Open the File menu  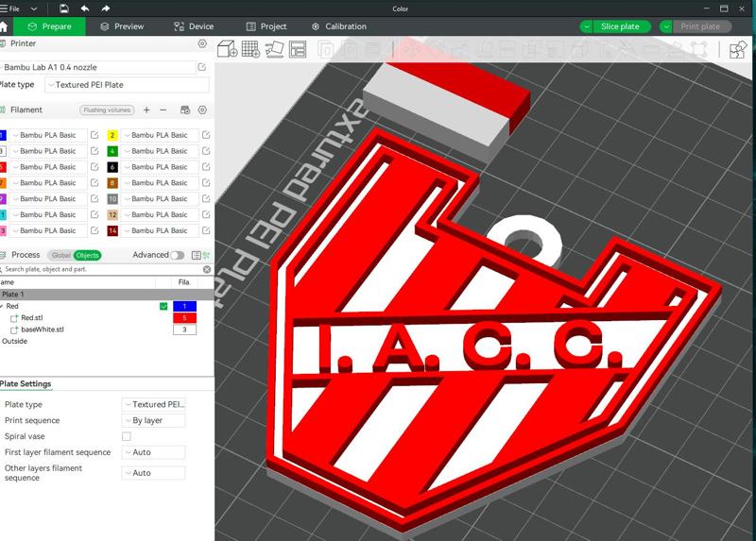click(10, 8)
